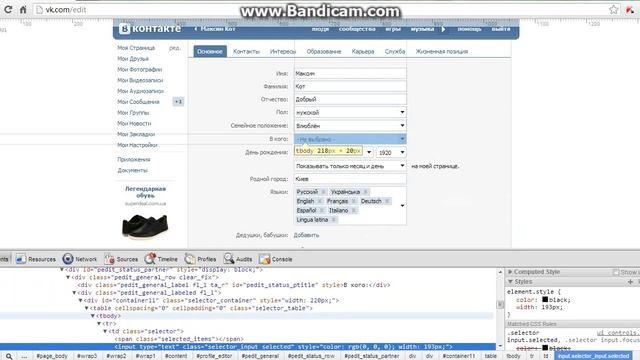Open the Timeline panel in DevTools

point(161,259)
